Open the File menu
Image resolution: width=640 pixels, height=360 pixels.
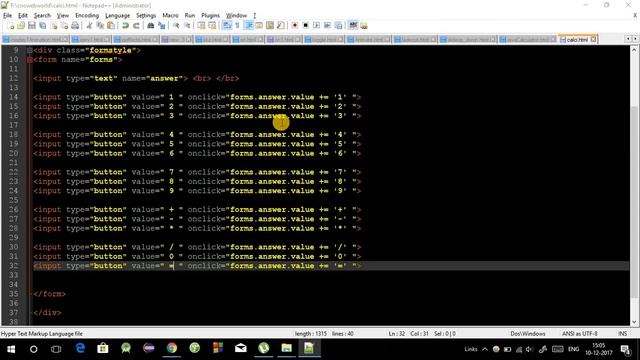point(7,16)
